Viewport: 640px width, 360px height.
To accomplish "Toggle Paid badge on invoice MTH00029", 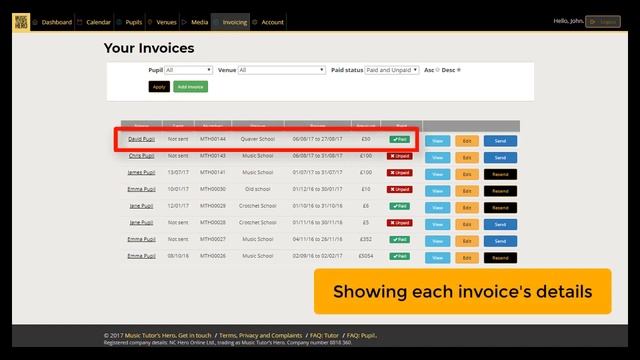I will coord(400,206).
